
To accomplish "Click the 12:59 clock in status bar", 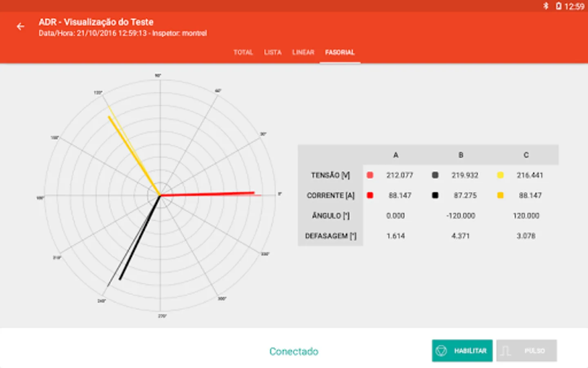I will coord(574,6).
